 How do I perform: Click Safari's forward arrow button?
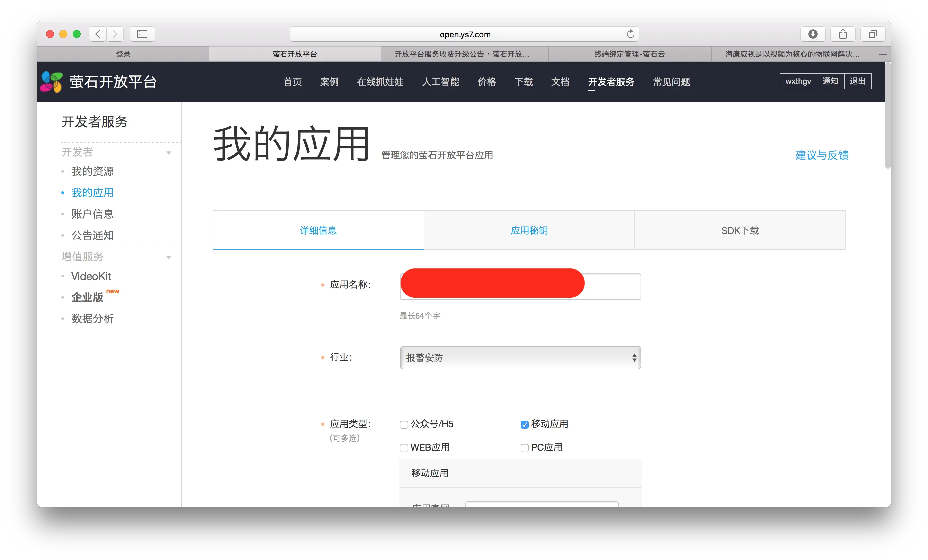click(x=115, y=34)
